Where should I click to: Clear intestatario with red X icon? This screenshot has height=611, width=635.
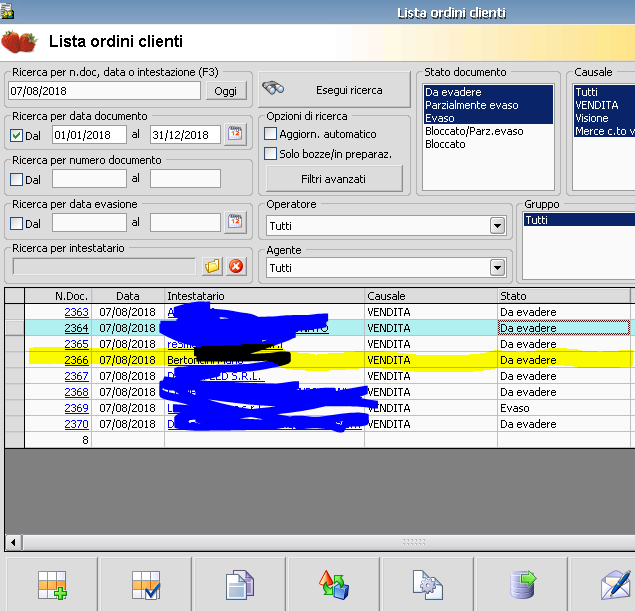pyautogui.click(x=236, y=266)
